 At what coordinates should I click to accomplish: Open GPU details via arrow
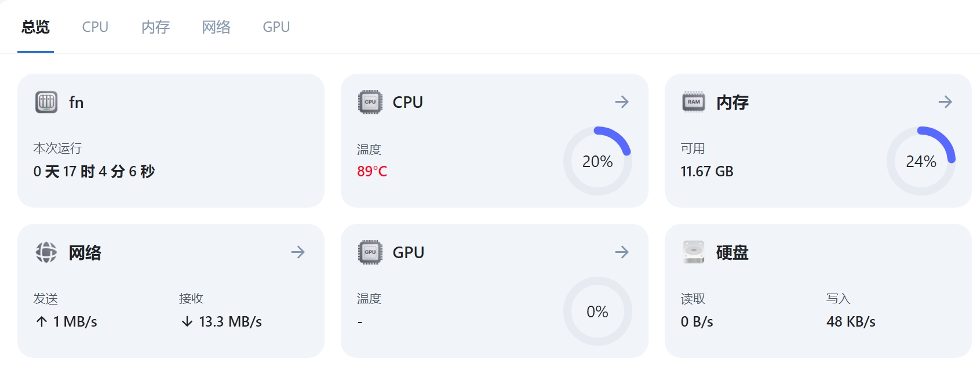(x=622, y=252)
